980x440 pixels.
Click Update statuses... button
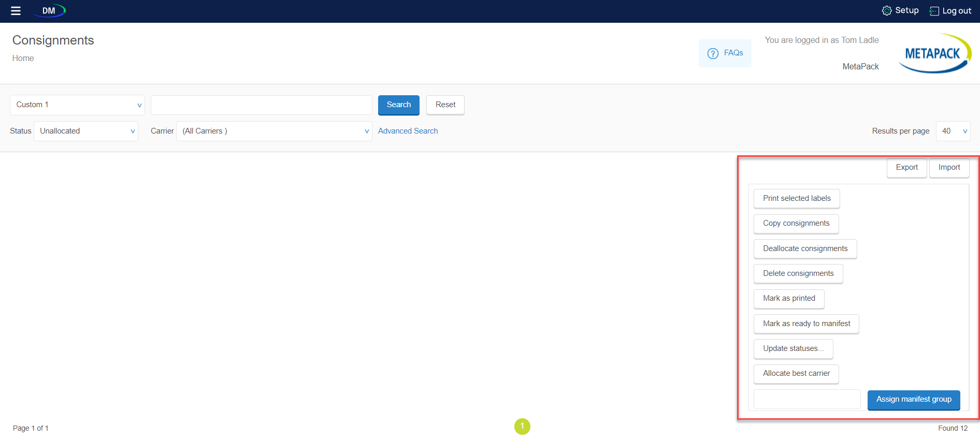click(x=794, y=349)
